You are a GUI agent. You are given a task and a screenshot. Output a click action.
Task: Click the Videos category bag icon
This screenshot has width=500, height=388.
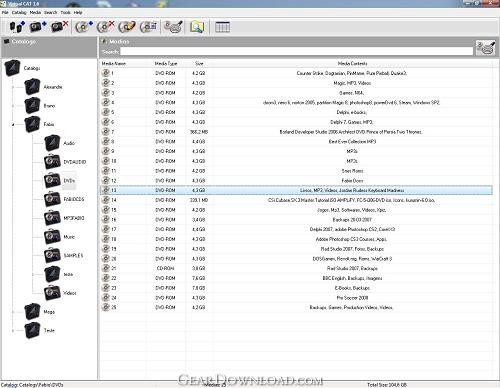tap(52, 293)
